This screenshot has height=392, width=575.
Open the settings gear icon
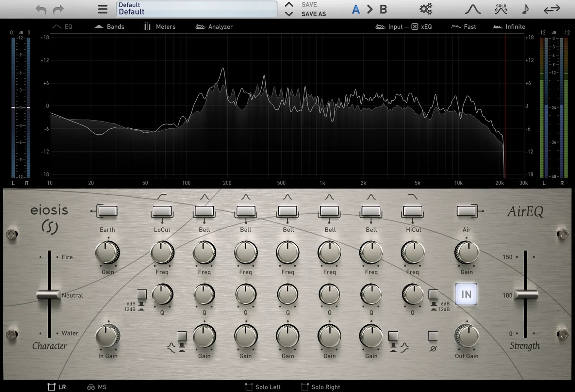(x=425, y=9)
